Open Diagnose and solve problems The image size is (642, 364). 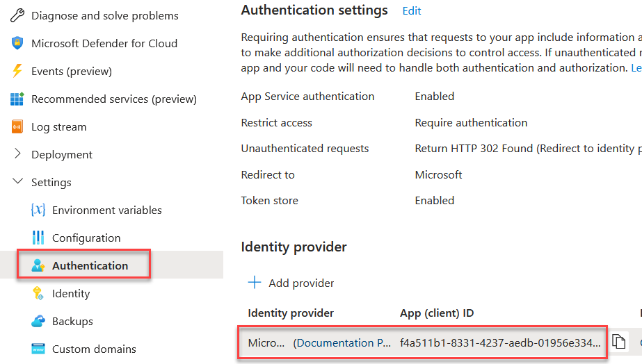(x=105, y=15)
